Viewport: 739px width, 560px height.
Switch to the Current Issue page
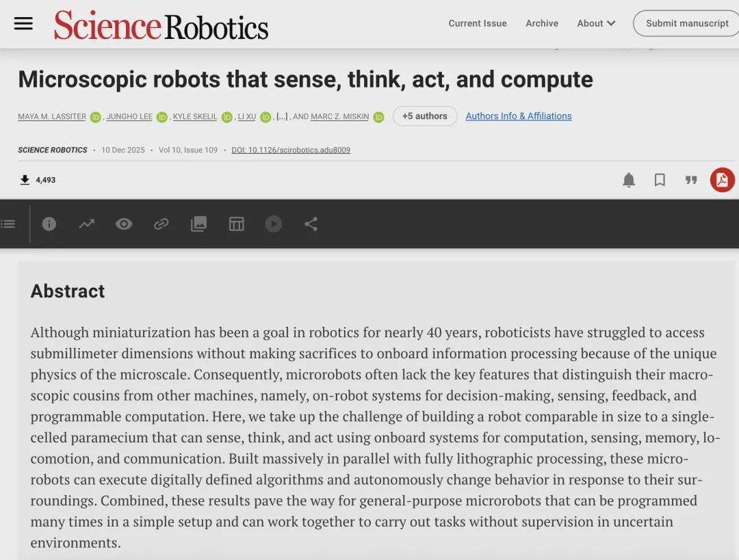click(x=477, y=23)
